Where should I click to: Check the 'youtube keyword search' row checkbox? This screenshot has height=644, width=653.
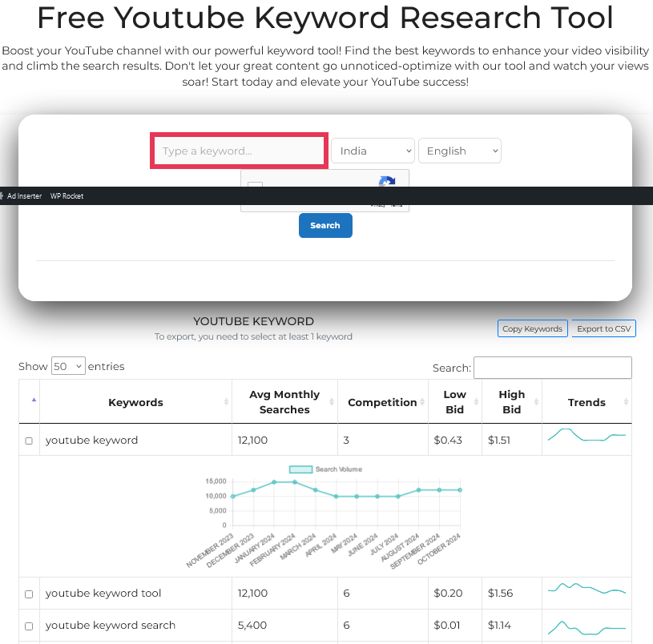tap(29, 626)
